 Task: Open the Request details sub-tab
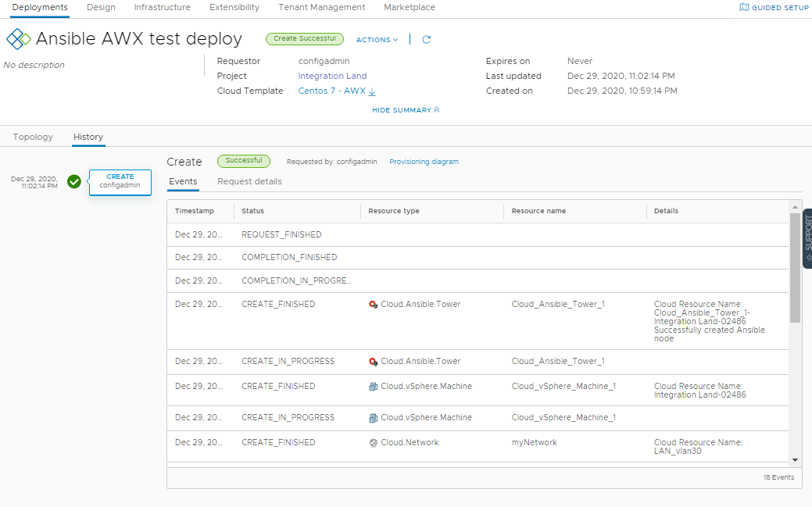click(249, 181)
